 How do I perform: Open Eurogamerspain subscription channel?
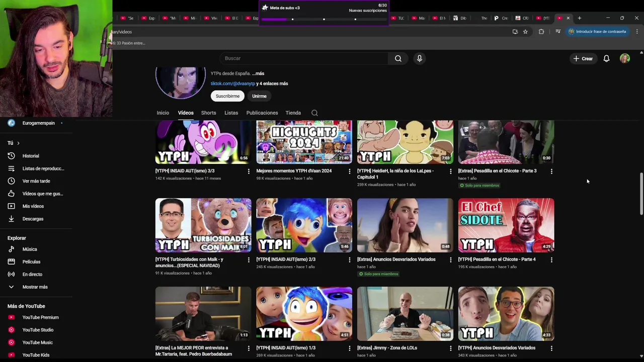click(x=38, y=123)
